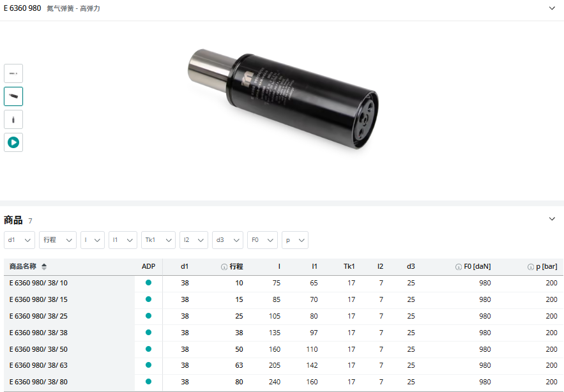Select the third upright product thumbnail
564x392 pixels.
point(13,119)
